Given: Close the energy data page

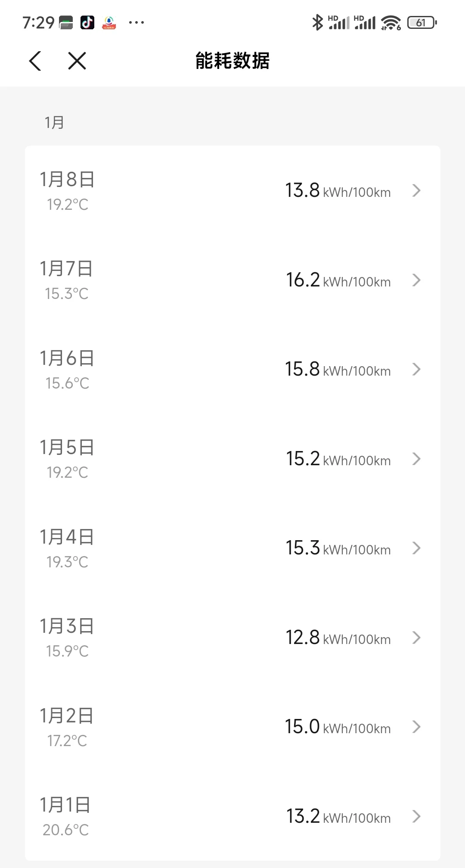Looking at the screenshot, I should point(77,61).
